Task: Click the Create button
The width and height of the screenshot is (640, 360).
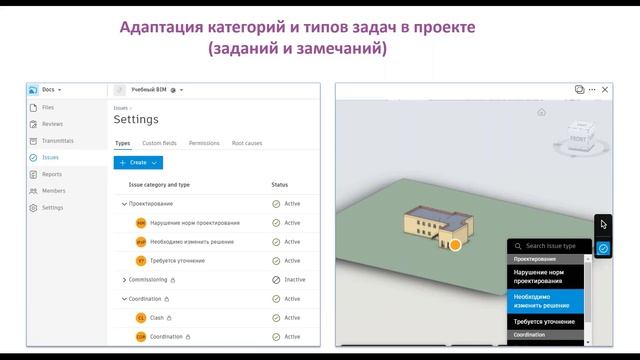Action: [x=138, y=162]
